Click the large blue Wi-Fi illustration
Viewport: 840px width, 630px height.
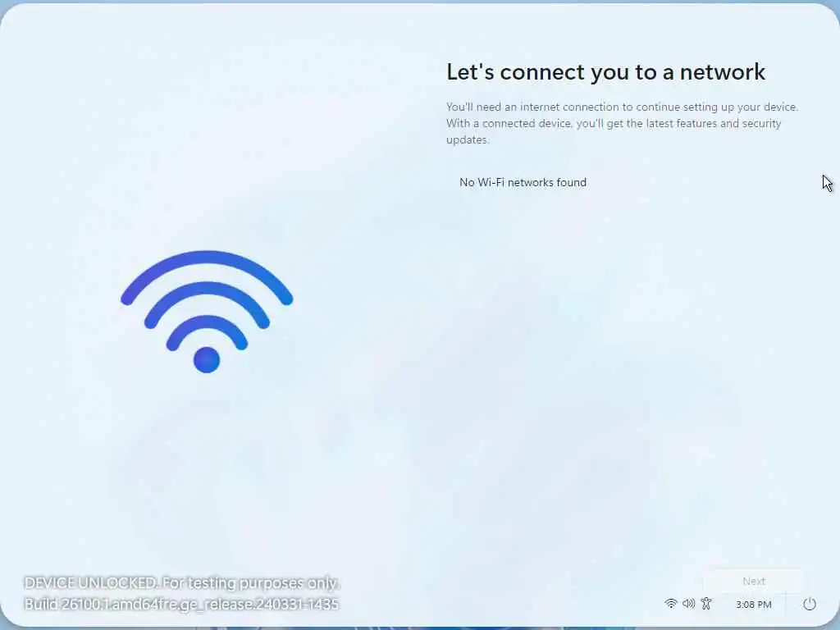click(x=207, y=311)
